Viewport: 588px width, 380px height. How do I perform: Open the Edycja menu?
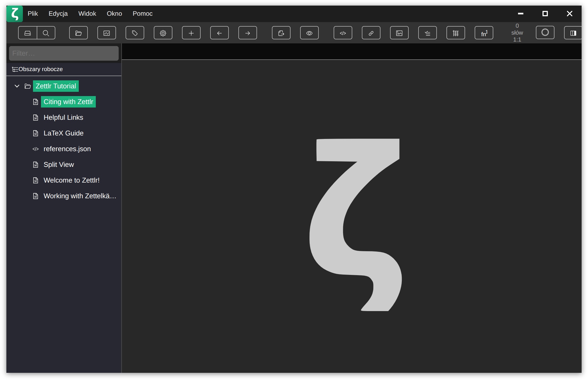(x=58, y=14)
